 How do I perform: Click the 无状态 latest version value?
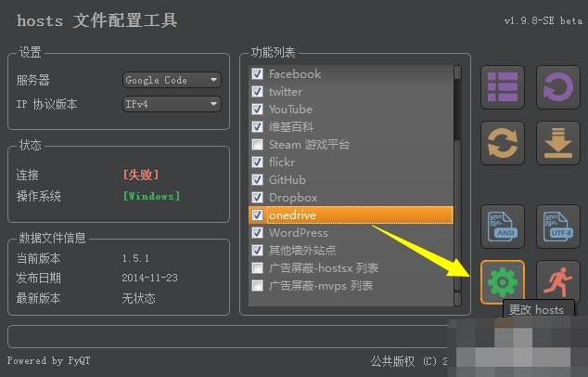pos(138,298)
